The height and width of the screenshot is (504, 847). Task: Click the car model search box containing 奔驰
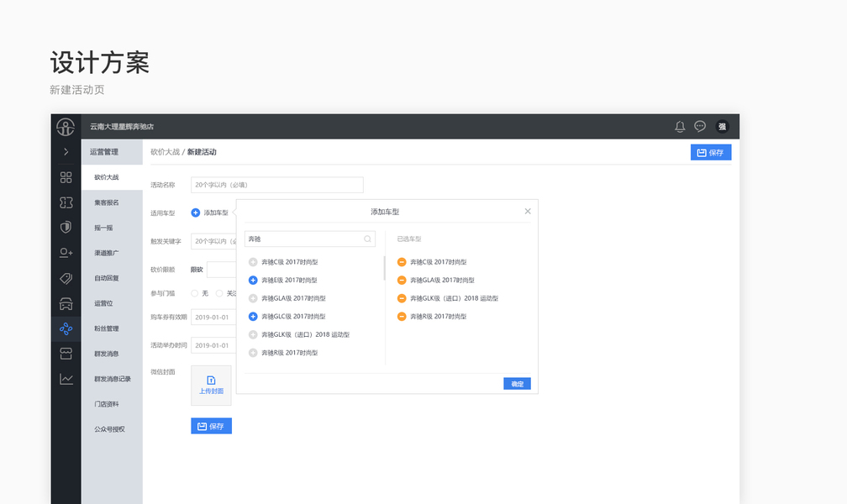pos(310,239)
